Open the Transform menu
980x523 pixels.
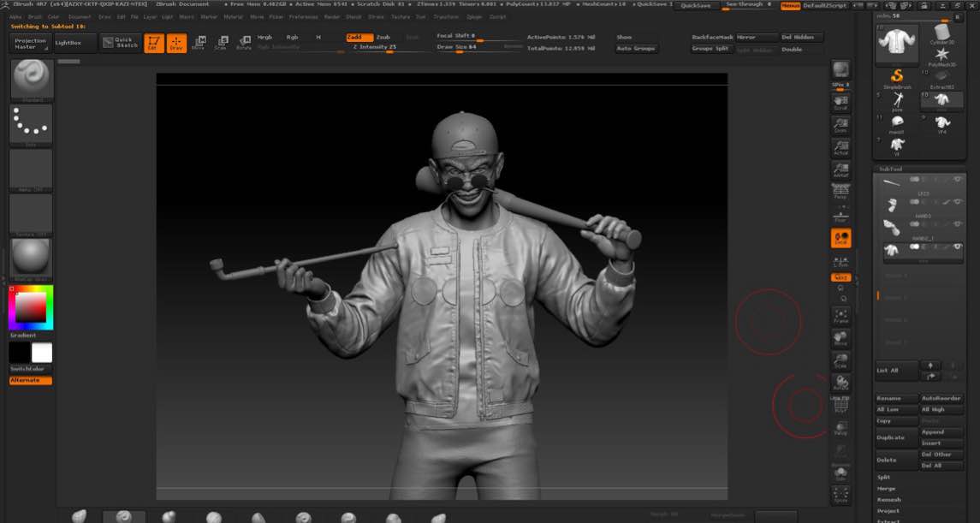pyautogui.click(x=445, y=16)
